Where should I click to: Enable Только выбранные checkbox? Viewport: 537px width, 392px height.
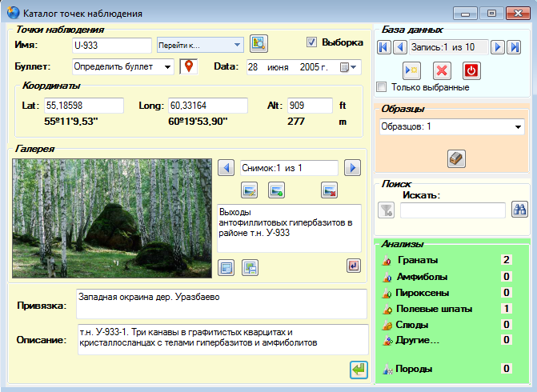click(381, 86)
